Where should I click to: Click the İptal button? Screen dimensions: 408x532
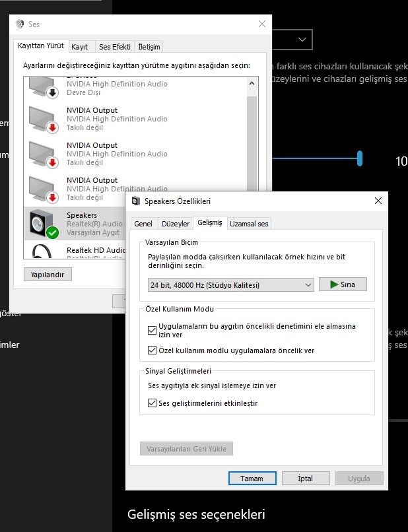[x=306, y=479]
